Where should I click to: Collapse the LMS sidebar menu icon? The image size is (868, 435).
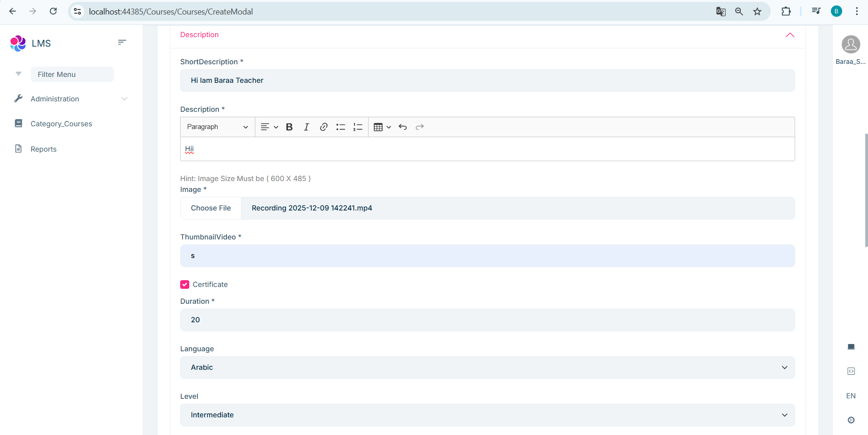tap(122, 42)
